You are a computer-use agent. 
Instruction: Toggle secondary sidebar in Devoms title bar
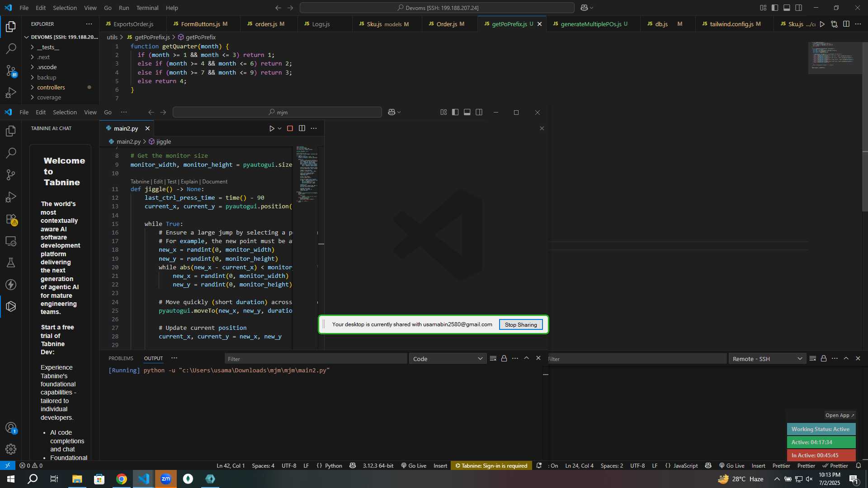pos(799,8)
